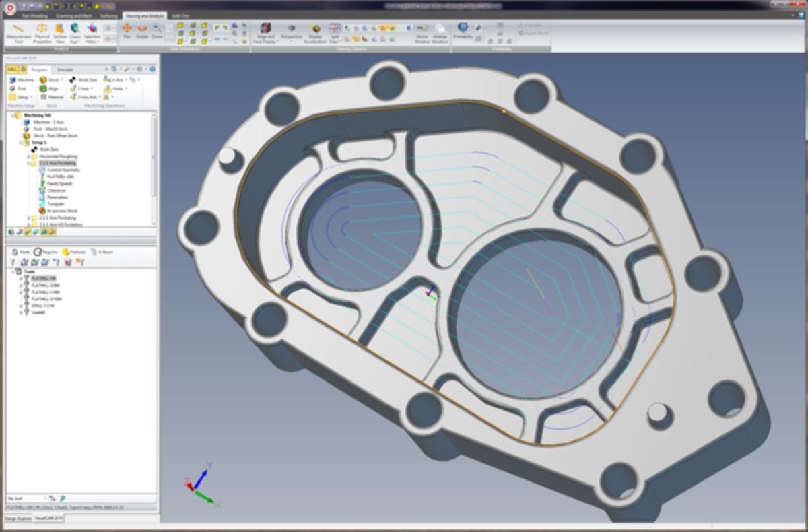Select Work Zero tree item
The height and width of the screenshot is (532, 808).
click(x=48, y=149)
